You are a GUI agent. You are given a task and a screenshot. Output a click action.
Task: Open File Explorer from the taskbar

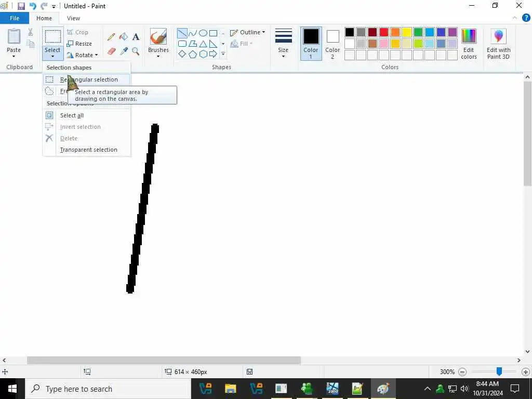[x=230, y=389]
